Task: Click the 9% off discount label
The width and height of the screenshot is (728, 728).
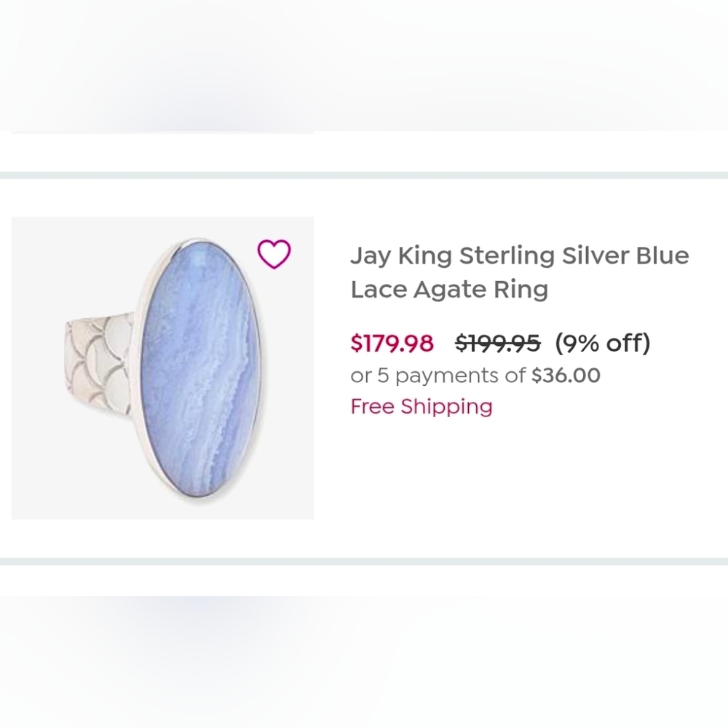Action: click(x=603, y=342)
